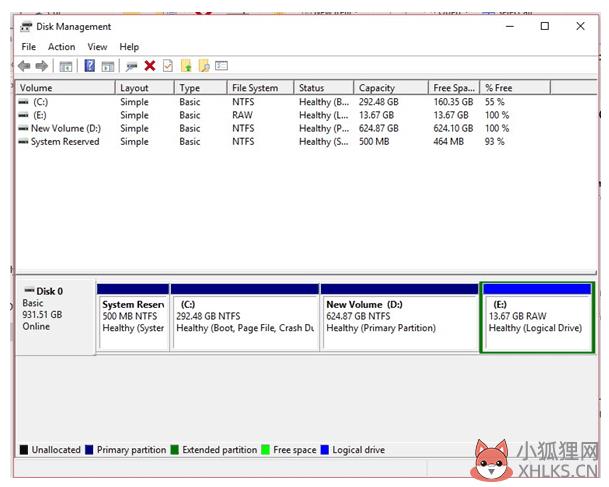Open the File menu
This screenshot has width=609, height=487.
click(x=28, y=47)
